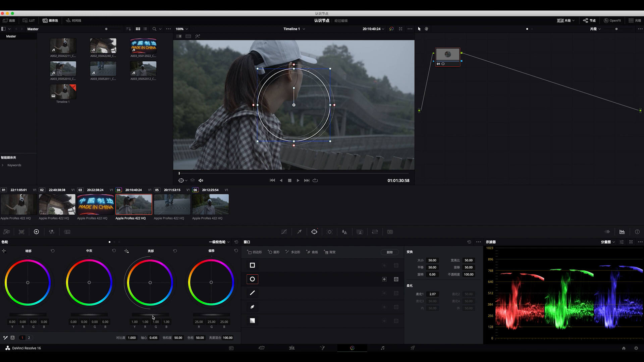Switch to the OpenFX panel
This screenshot has width=644, height=362.
[x=612, y=20]
